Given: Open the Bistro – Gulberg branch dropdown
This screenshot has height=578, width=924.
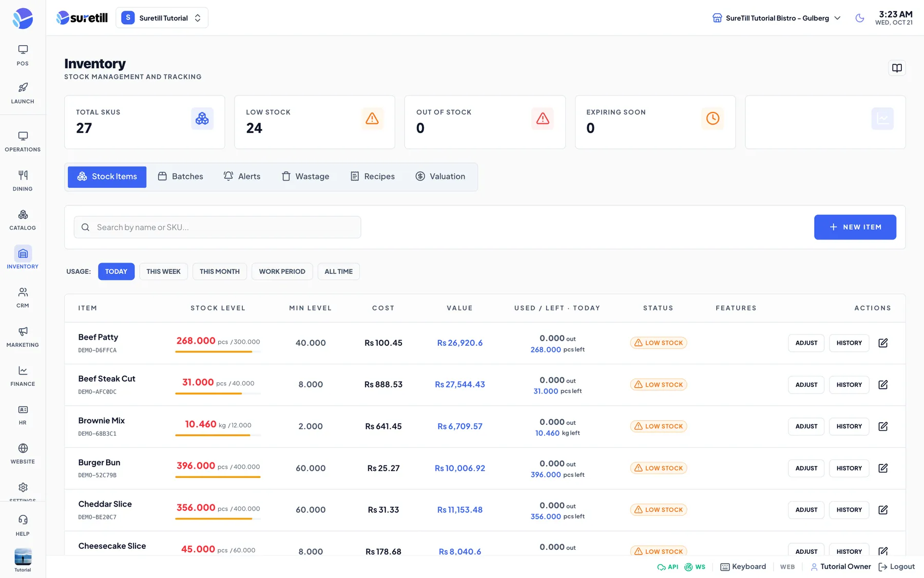Looking at the screenshot, I should coord(777,18).
